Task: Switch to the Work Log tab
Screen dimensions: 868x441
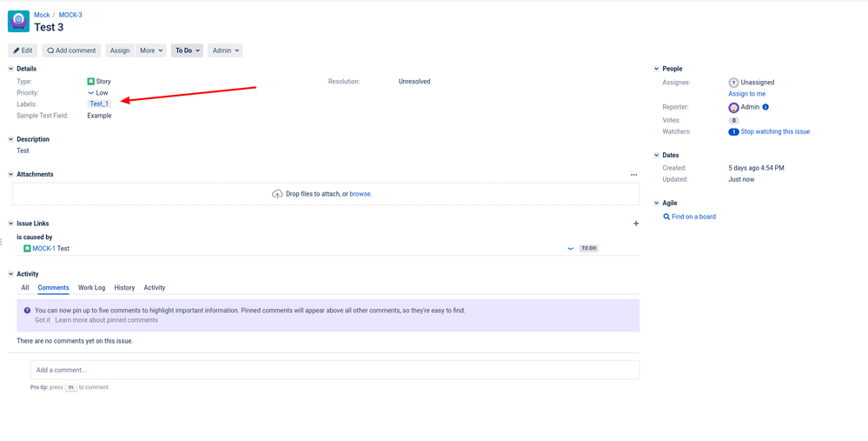Action: [x=91, y=288]
